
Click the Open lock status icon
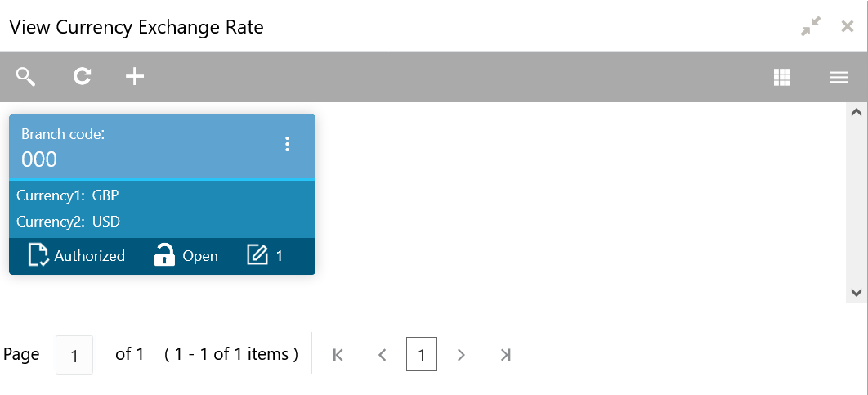pyautogui.click(x=165, y=255)
